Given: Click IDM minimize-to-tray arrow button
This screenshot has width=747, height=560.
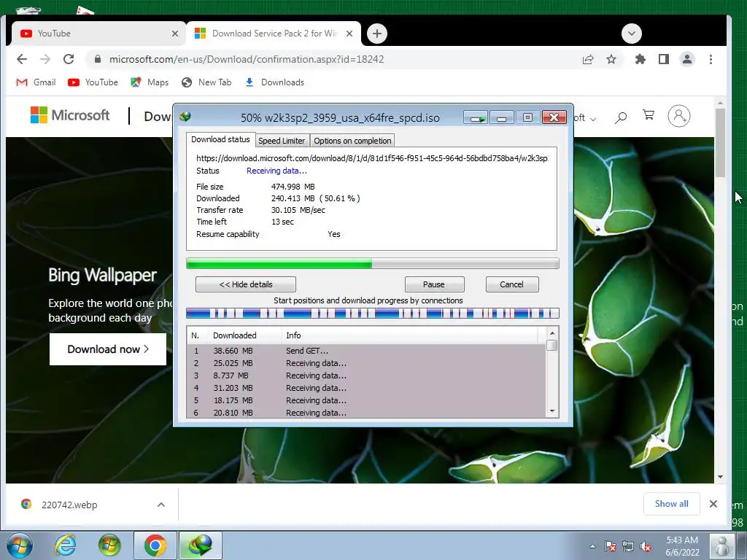Looking at the screenshot, I should pos(476,117).
